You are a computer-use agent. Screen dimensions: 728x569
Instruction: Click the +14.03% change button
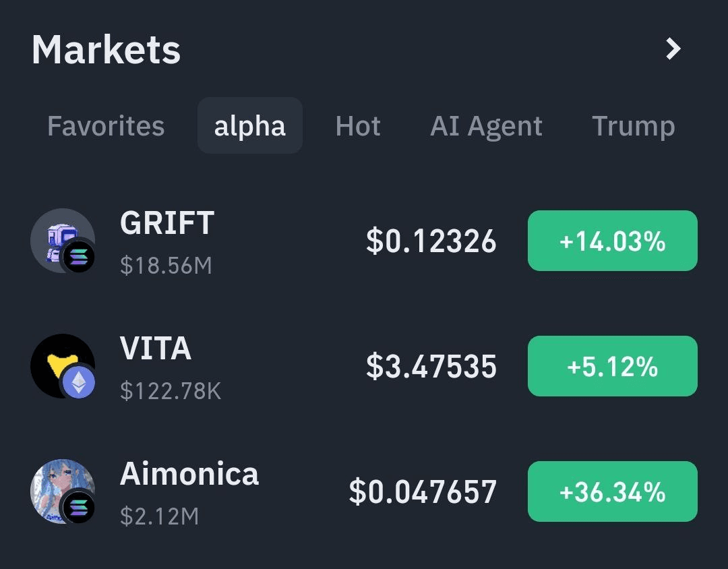tap(612, 241)
